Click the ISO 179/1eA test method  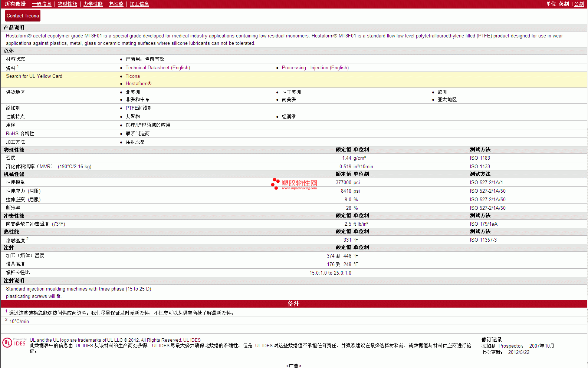[x=484, y=224]
